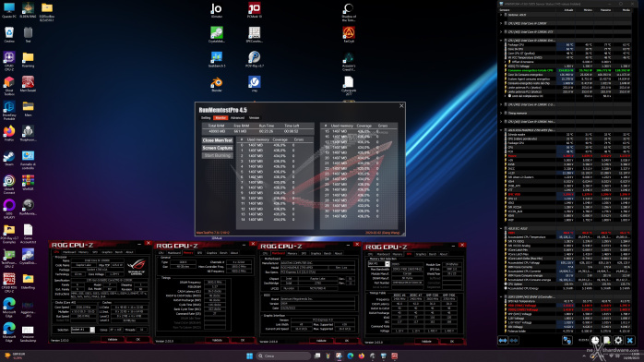The height and width of the screenshot is (362, 644).
Task: Open the Game Account.txt desktop file
Action: (28, 234)
